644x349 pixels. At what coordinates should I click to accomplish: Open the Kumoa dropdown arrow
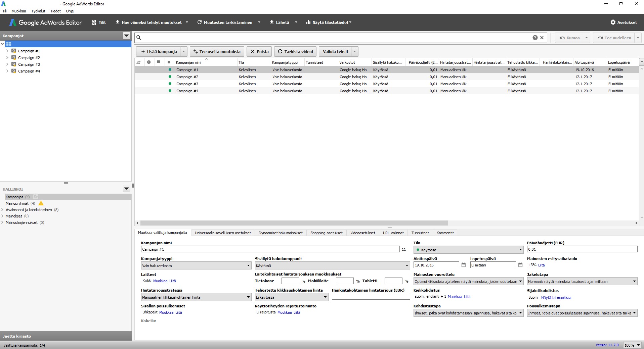click(x=587, y=38)
